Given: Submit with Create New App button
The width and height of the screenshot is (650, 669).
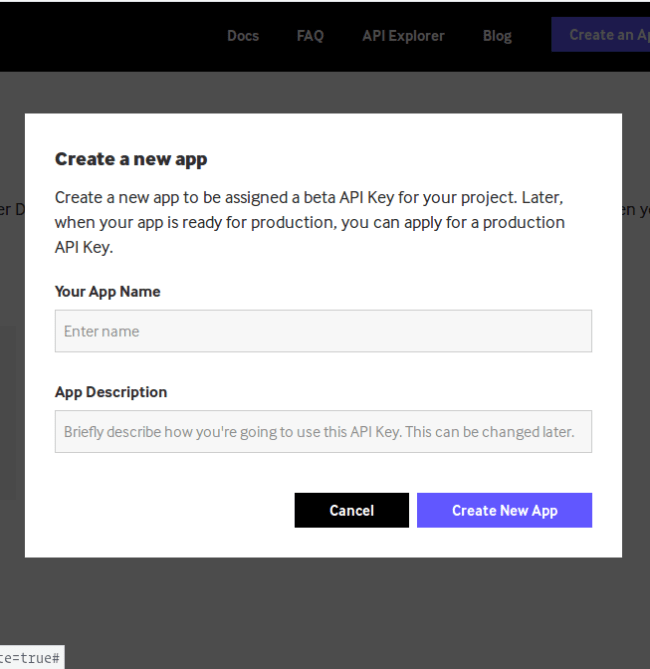Looking at the screenshot, I should pyautogui.click(x=504, y=510).
